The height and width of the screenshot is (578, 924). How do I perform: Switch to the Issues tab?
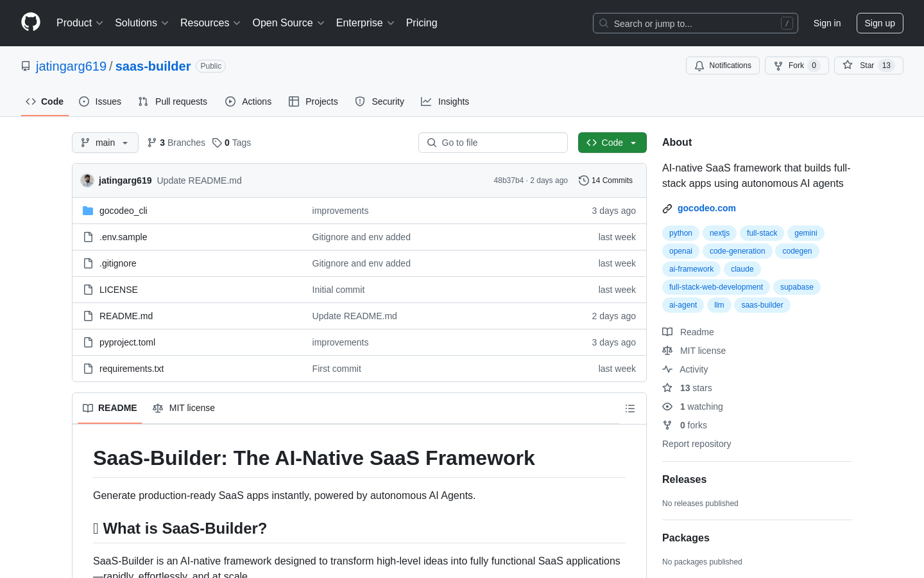pos(100,101)
